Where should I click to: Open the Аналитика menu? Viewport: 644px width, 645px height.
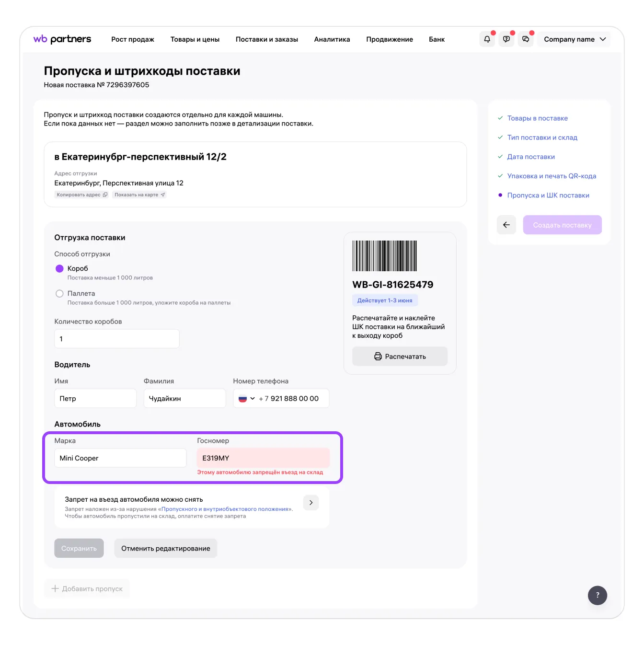332,39
